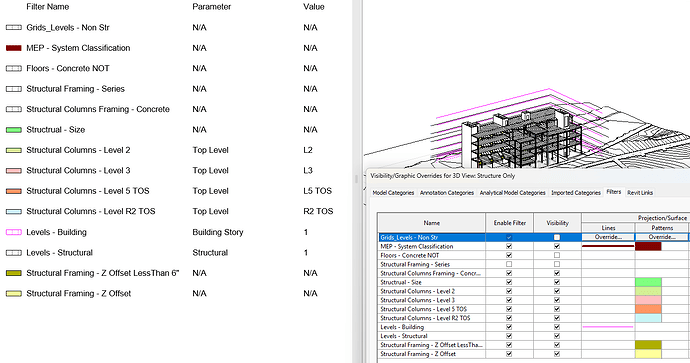Enable the Structural Framing - Series filter checkbox
The height and width of the screenshot is (363, 690).
click(509, 264)
